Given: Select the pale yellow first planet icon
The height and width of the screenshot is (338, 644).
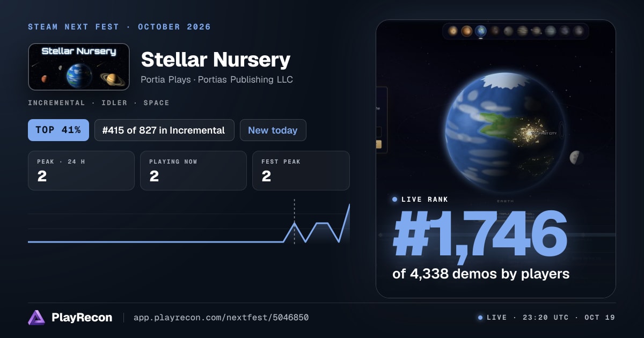Looking at the screenshot, I should [452, 31].
